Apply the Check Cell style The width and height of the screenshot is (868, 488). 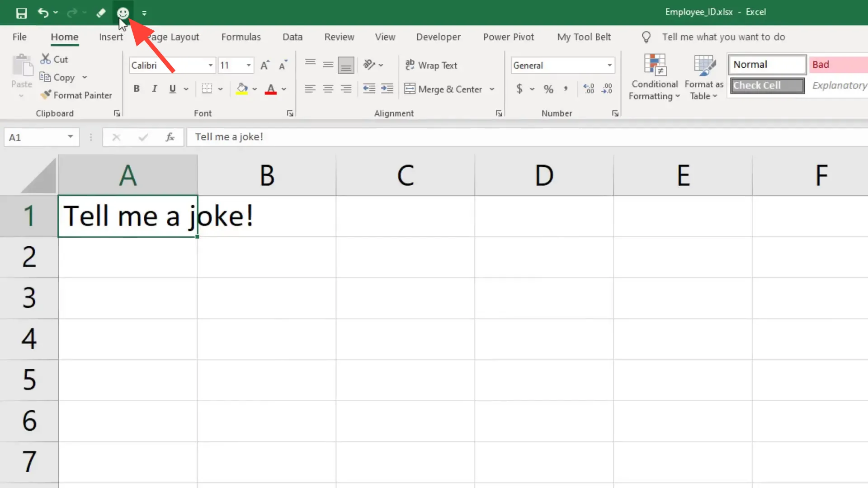click(766, 85)
